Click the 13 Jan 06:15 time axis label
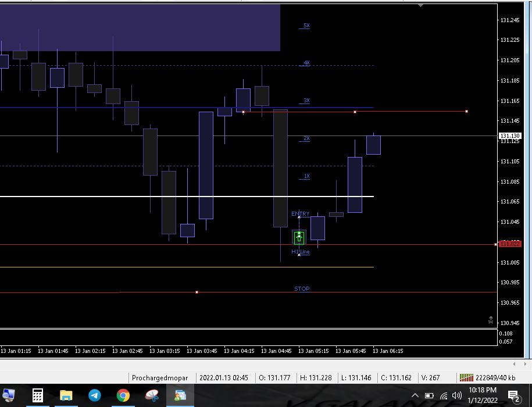This screenshot has height=407, width=532. [388, 351]
